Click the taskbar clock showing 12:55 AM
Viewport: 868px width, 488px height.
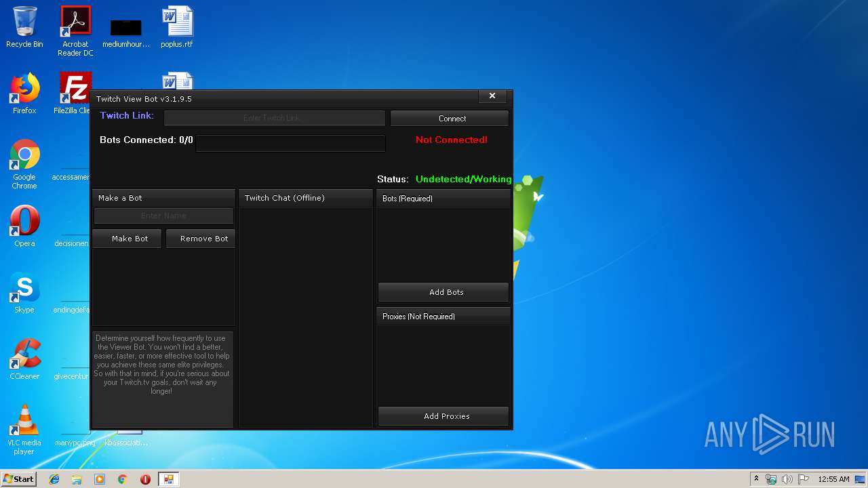pyautogui.click(x=833, y=479)
